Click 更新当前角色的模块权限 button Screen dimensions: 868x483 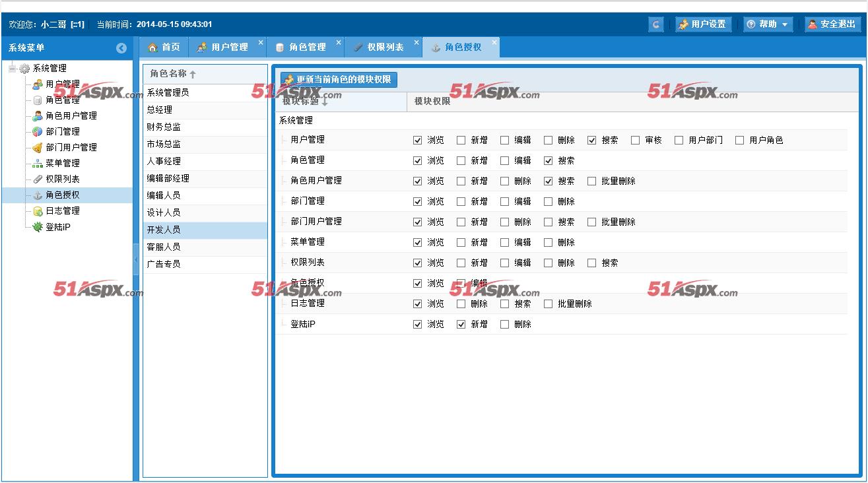(x=339, y=80)
